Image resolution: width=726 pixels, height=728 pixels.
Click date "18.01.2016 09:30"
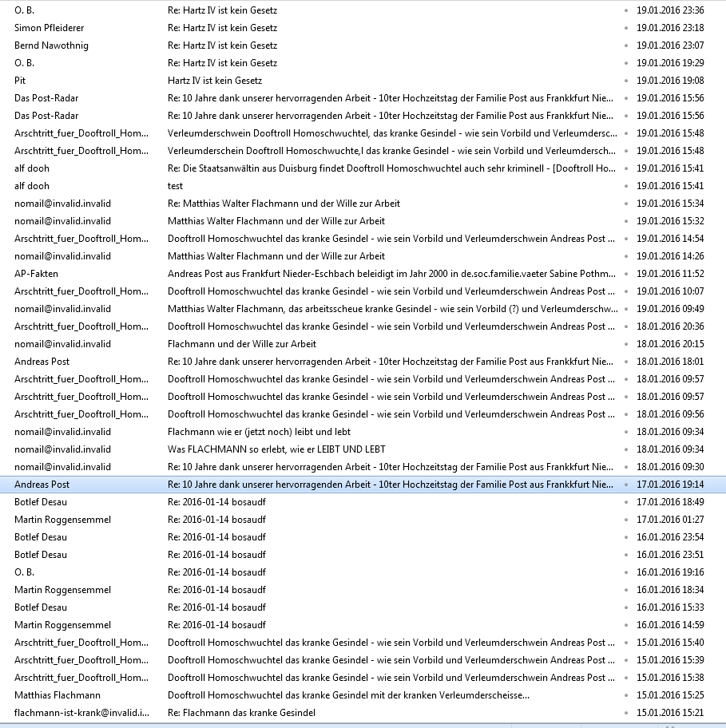click(670, 467)
